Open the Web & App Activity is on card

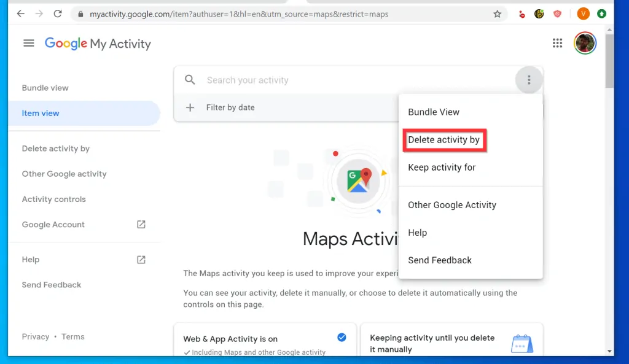click(x=265, y=339)
